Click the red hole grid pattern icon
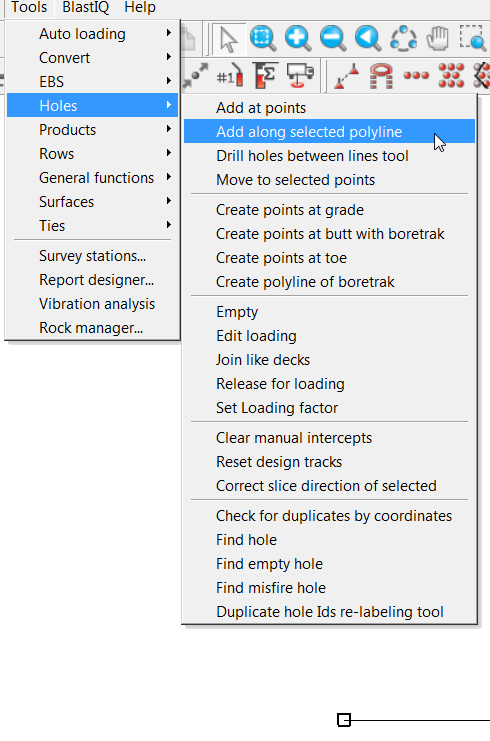 (451, 75)
